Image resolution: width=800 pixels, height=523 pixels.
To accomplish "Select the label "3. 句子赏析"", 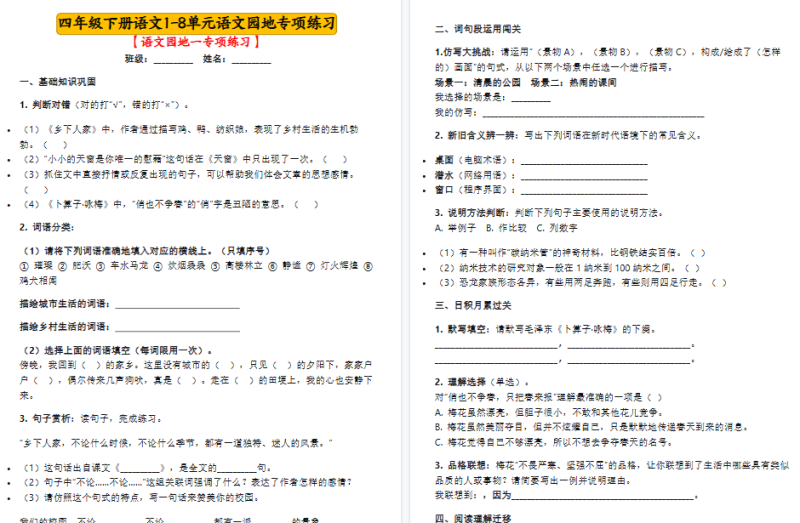I will [x=47, y=419].
